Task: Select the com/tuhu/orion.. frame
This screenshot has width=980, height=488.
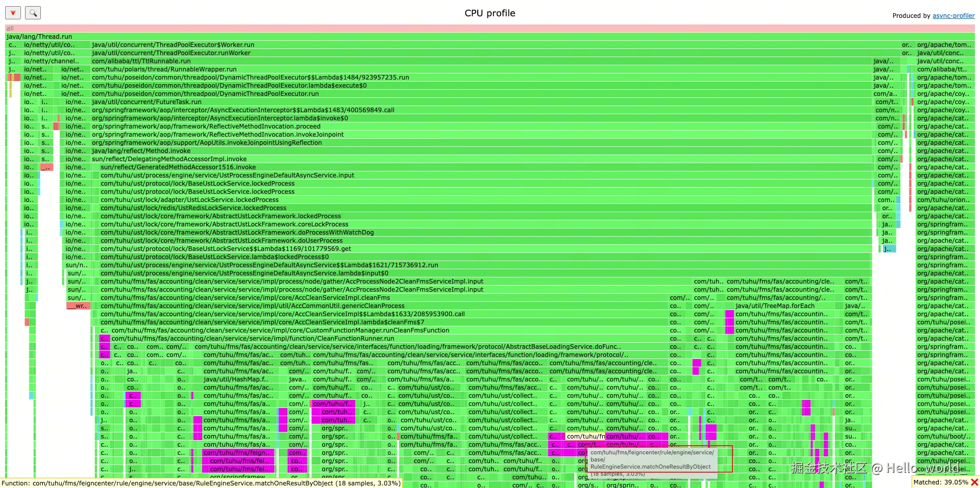Action: tap(945, 200)
